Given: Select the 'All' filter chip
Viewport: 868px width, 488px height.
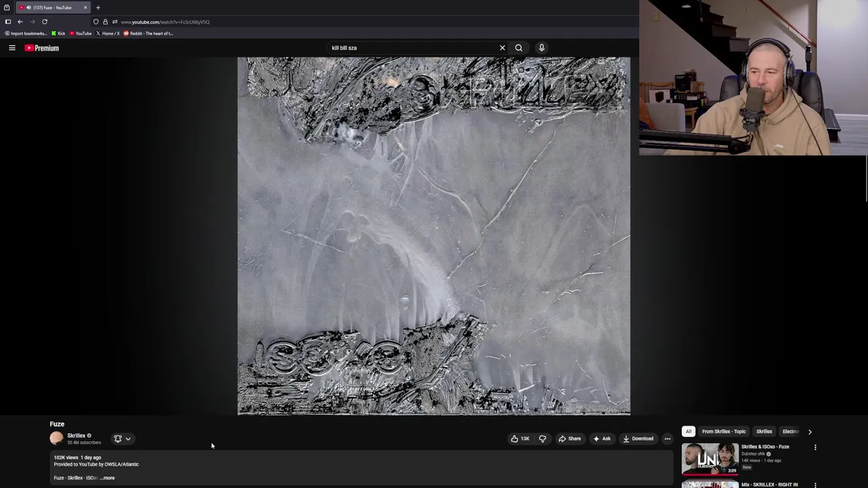Looking at the screenshot, I should 688,431.
